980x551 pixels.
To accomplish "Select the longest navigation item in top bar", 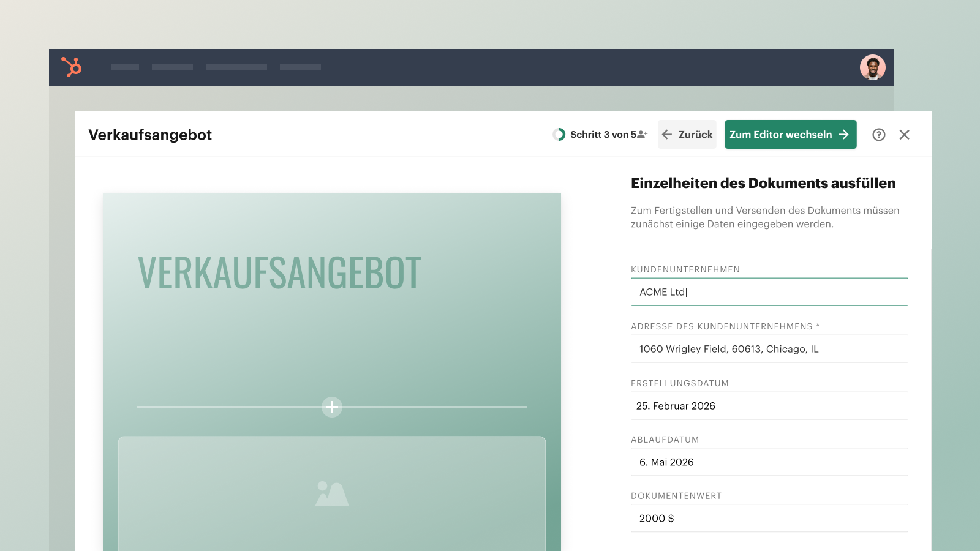I will coord(236,67).
